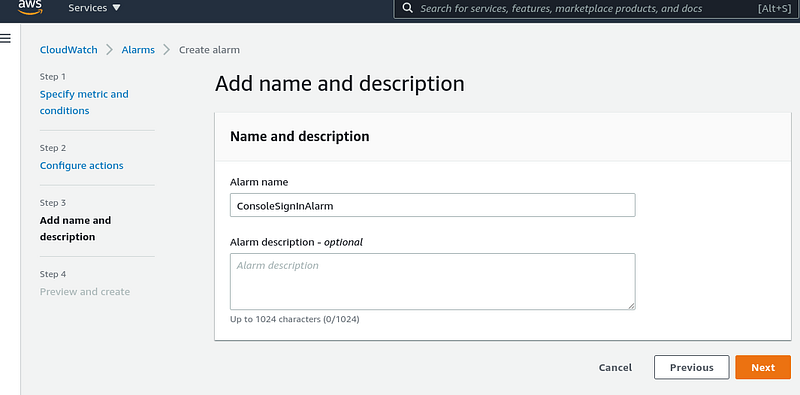Select the Create alarm breadcrumb text
The width and height of the screenshot is (800, 395).
pyautogui.click(x=209, y=50)
